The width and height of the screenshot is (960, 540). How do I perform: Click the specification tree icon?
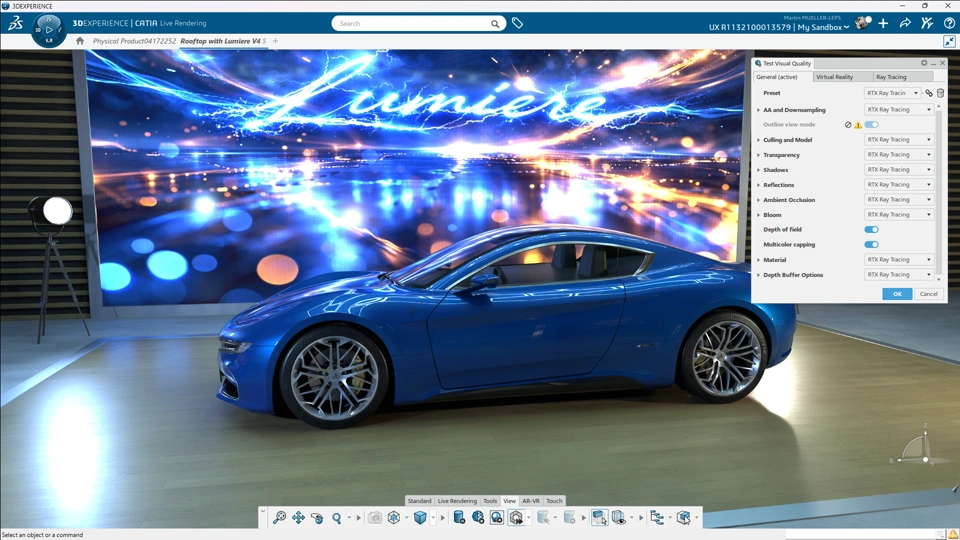(x=657, y=518)
